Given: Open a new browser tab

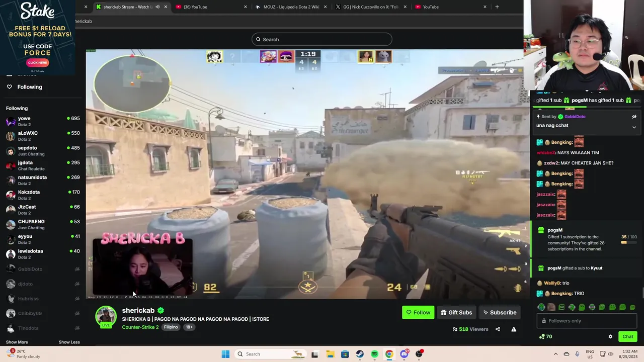Looking at the screenshot, I should 497,7.
